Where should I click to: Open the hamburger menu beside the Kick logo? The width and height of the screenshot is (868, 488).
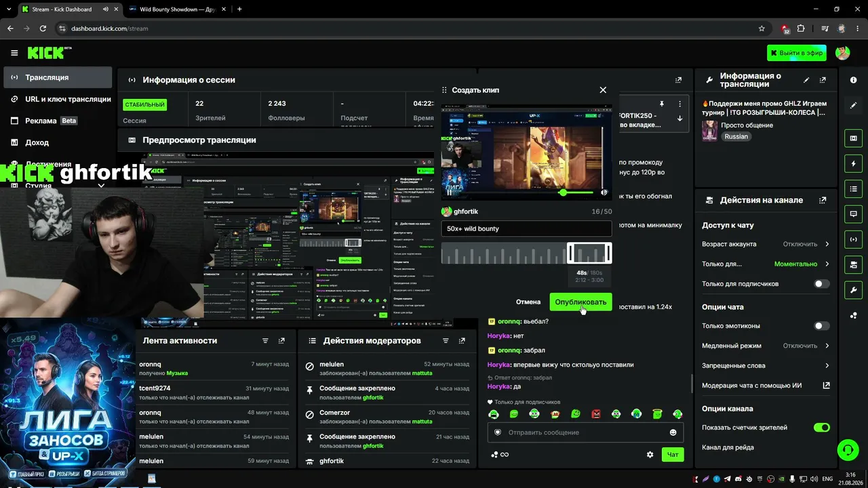click(x=14, y=53)
